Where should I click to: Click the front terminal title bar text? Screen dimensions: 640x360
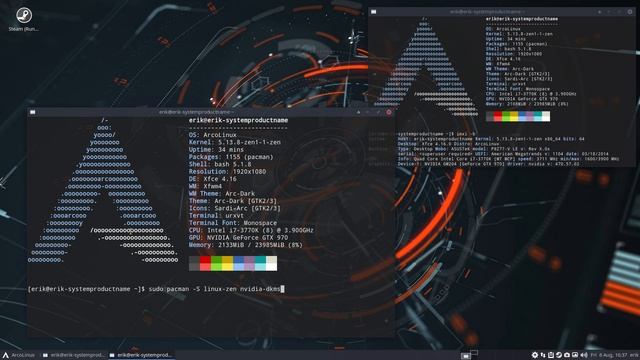tap(196, 112)
